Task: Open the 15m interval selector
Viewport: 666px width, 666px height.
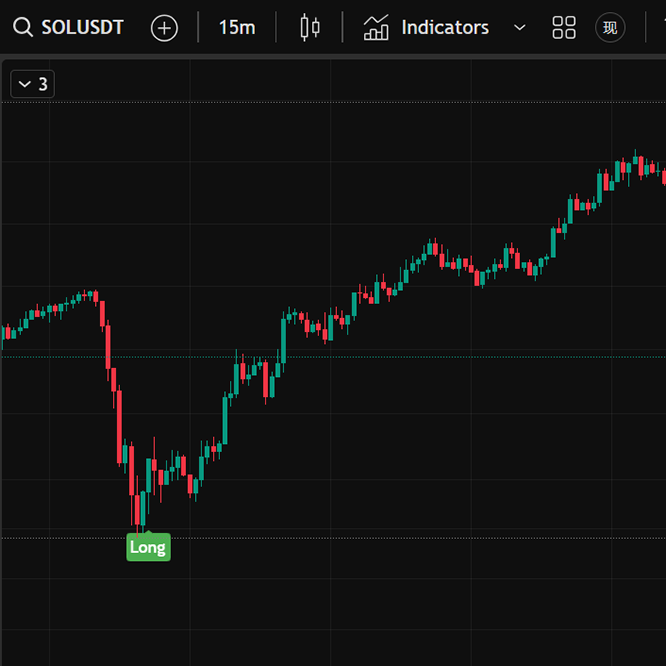Action: pyautogui.click(x=237, y=27)
